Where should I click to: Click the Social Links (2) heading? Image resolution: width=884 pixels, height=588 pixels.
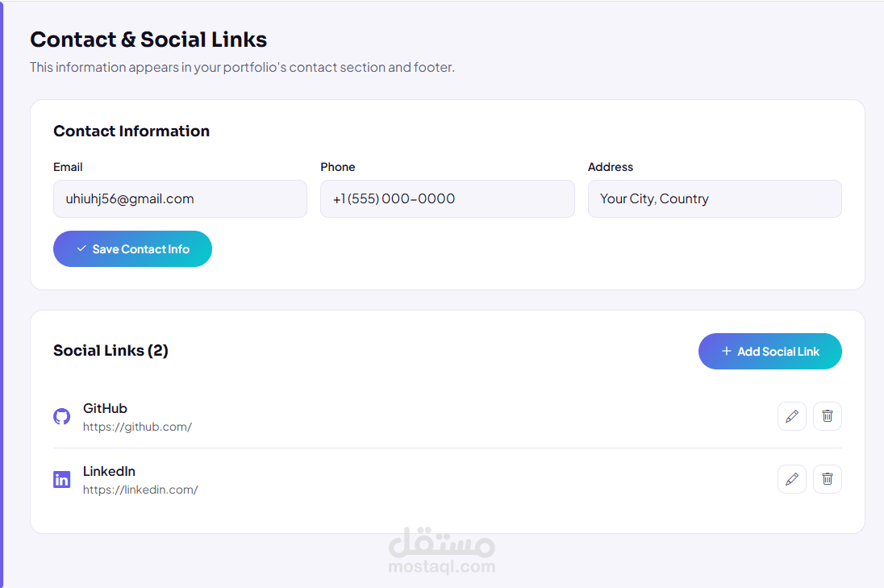(x=110, y=351)
